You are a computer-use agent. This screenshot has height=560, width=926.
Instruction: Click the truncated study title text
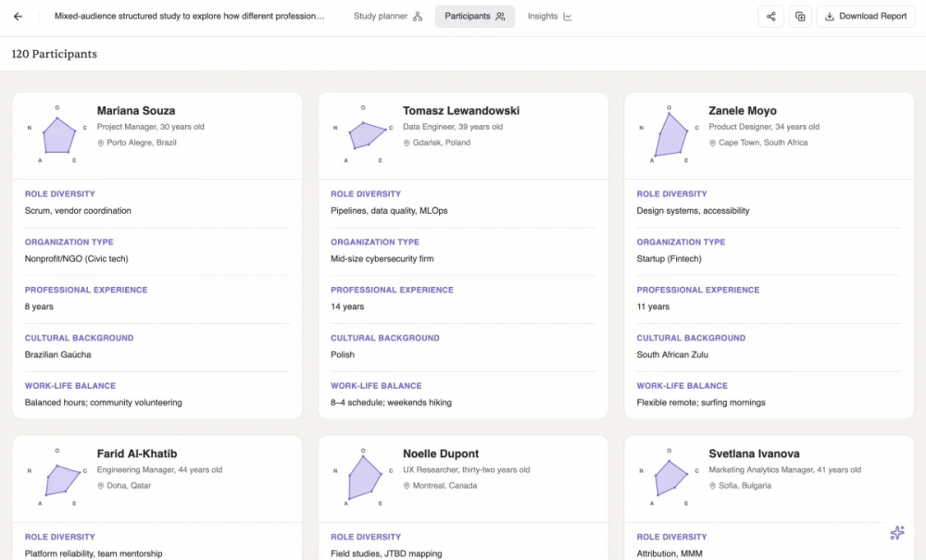point(190,17)
